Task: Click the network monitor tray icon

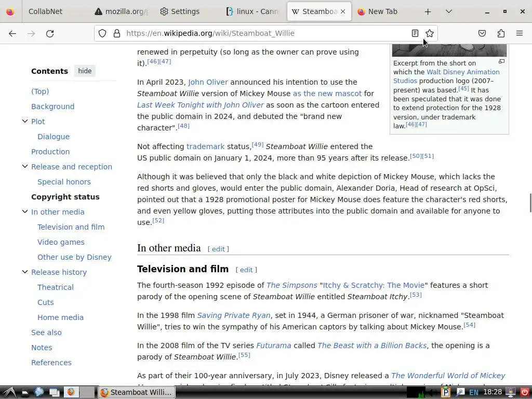Action: (510, 393)
